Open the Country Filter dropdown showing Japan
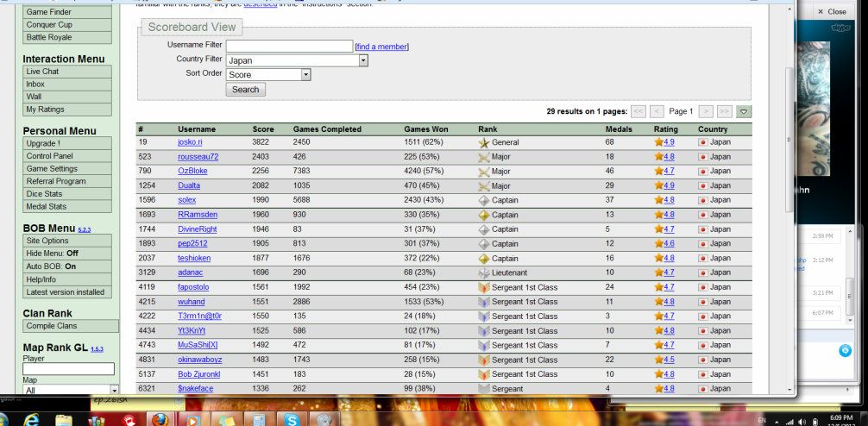The height and width of the screenshot is (426, 868). pyautogui.click(x=297, y=60)
